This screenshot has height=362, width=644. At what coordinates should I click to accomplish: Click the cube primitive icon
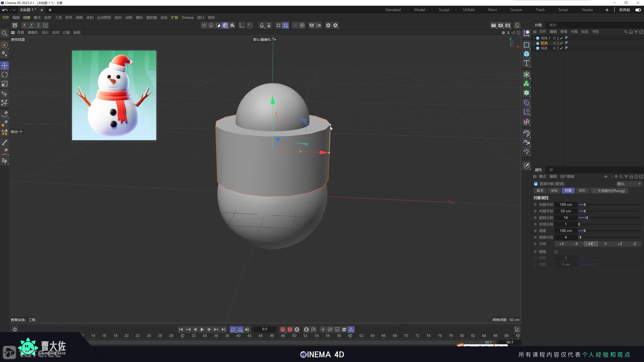coord(526,54)
